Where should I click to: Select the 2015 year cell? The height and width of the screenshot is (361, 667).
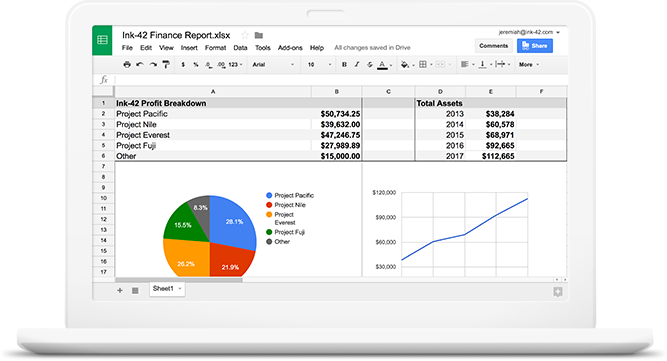pos(440,135)
